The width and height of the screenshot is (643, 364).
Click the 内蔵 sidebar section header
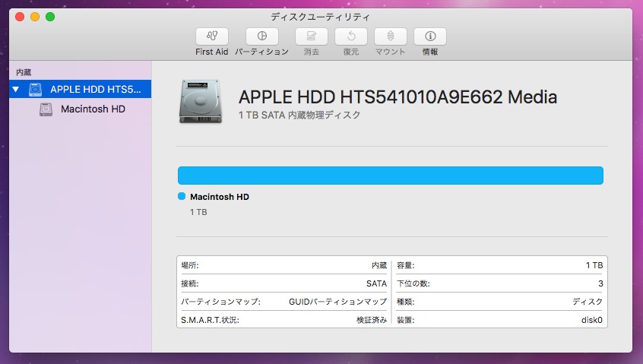click(24, 72)
